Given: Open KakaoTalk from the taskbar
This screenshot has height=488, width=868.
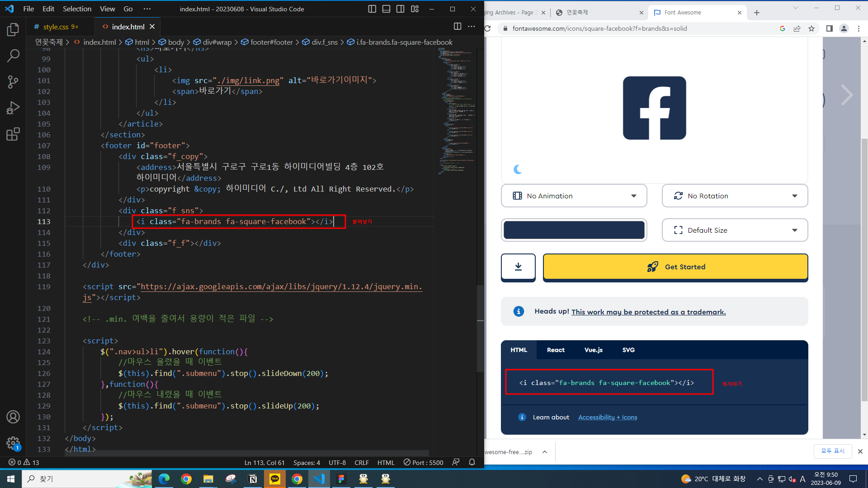Looking at the screenshot, I should point(275,479).
